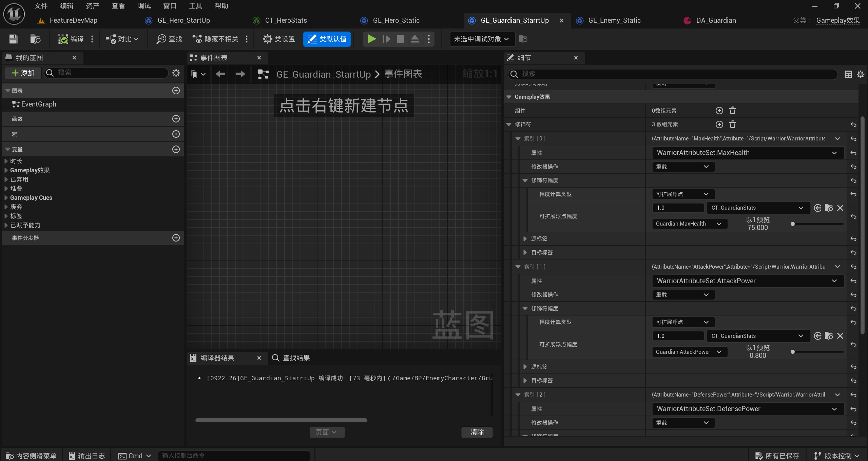The height and width of the screenshot is (461, 868).
Task: Navigate forward in graph history
Action: click(x=240, y=74)
